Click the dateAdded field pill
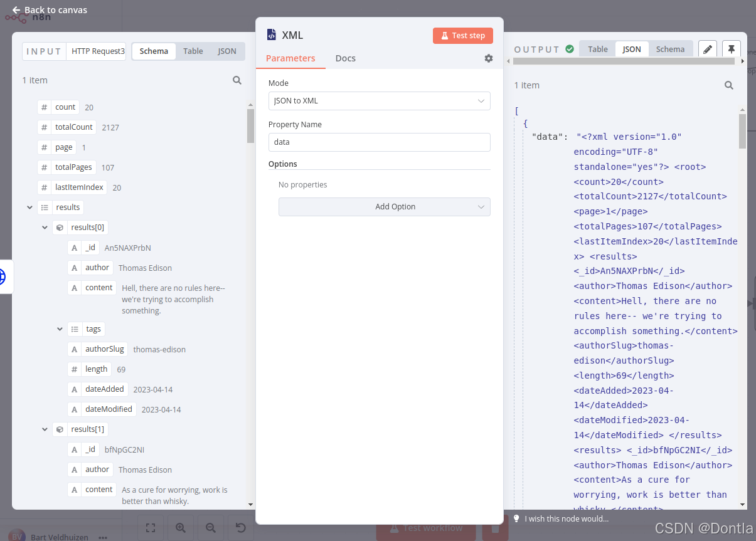Screen dimensions: 756x541 (98, 389)
